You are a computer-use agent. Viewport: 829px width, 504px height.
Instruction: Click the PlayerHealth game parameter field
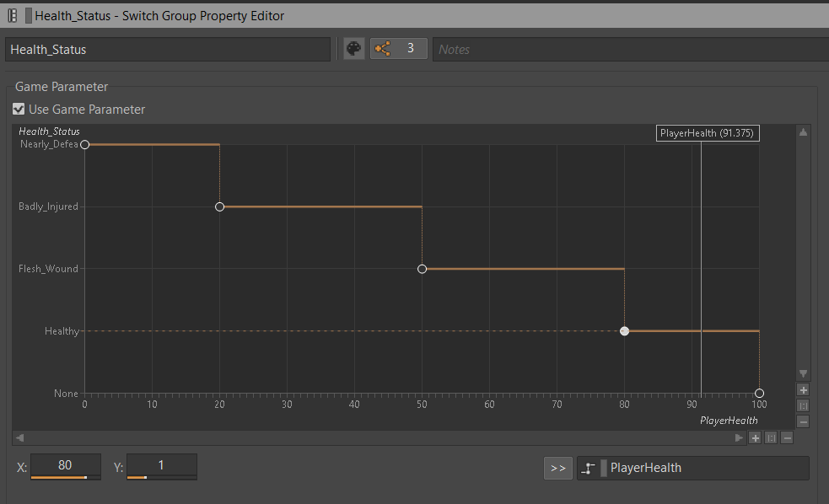[x=693, y=468]
